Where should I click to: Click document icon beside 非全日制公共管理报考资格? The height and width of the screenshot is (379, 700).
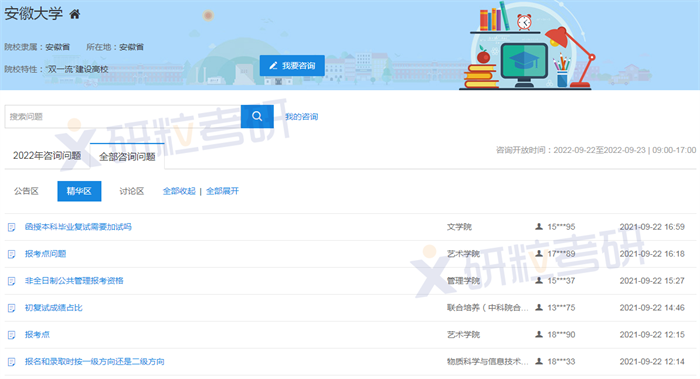(x=12, y=281)
